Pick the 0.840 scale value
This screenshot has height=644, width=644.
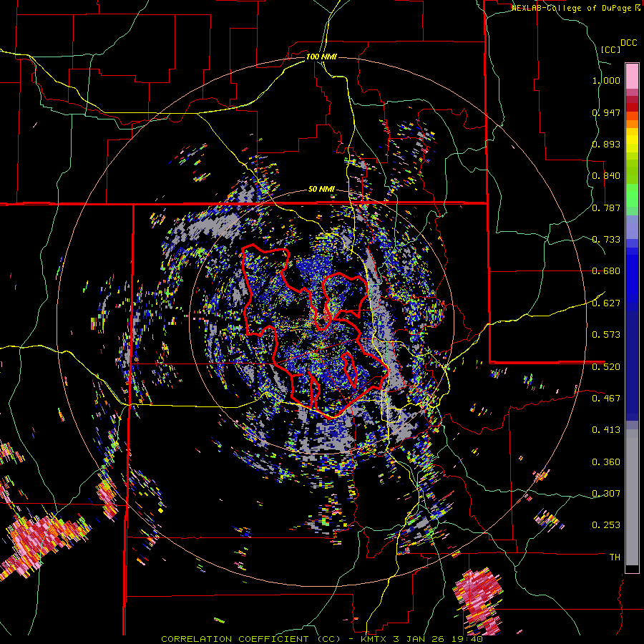pos(606,176)
